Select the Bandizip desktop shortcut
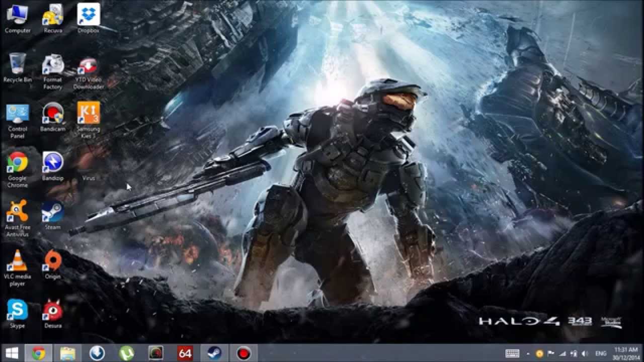Viewport: 644px width, 362px height. pos(53,166)
